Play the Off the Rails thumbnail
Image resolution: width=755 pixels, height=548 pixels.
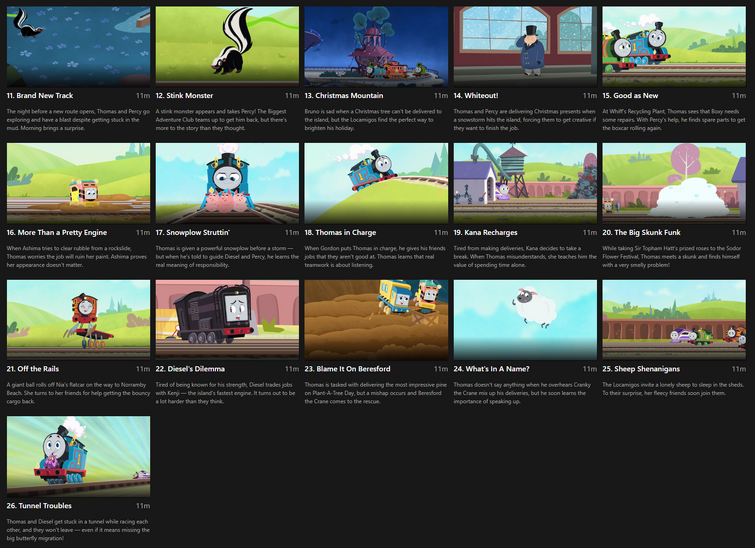click(78, 320)
